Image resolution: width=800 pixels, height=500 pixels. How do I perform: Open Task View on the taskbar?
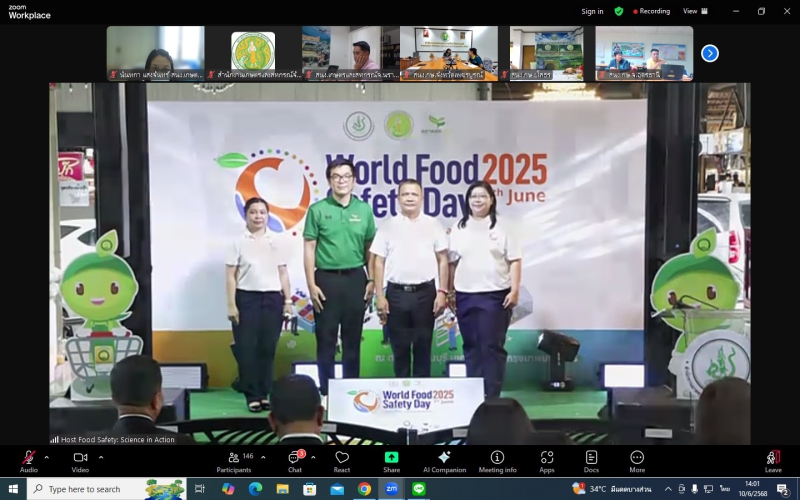[x=200, y=489]
